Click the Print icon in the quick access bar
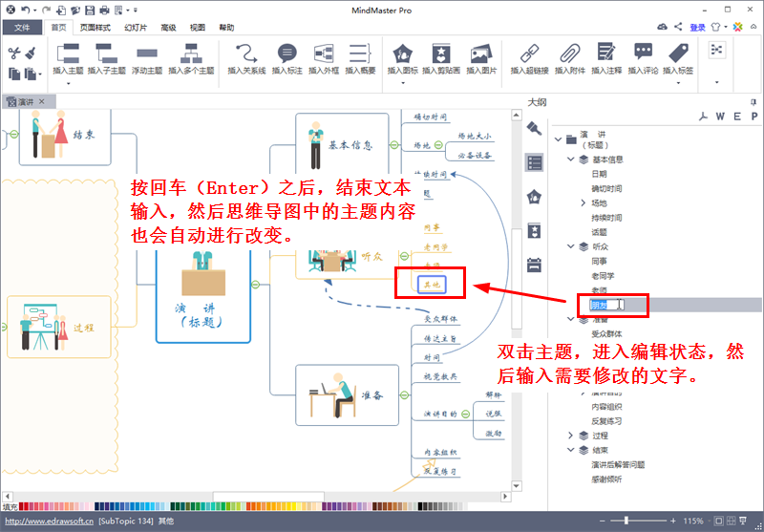Screen dimensions: 764x532 click(x=104, y=10)
